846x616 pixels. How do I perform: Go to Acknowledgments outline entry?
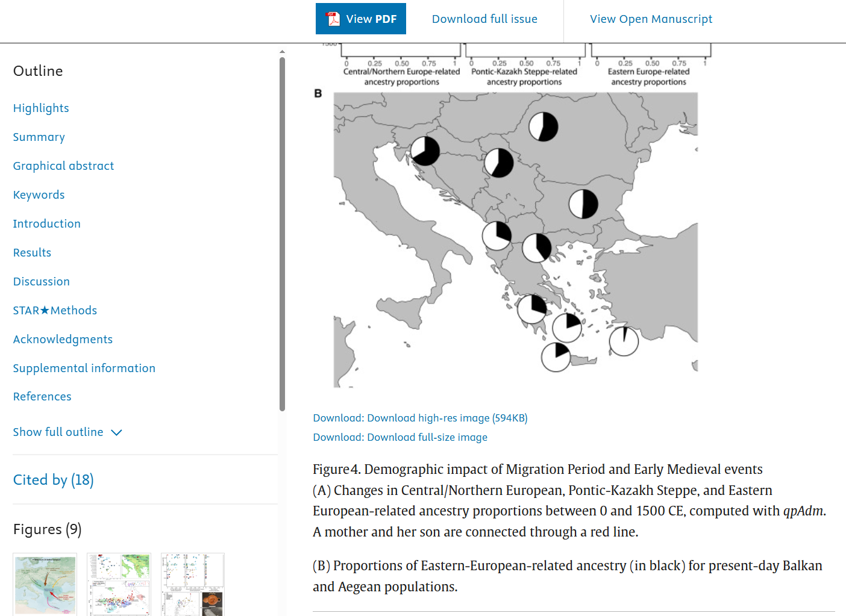[x=63, y=340]
